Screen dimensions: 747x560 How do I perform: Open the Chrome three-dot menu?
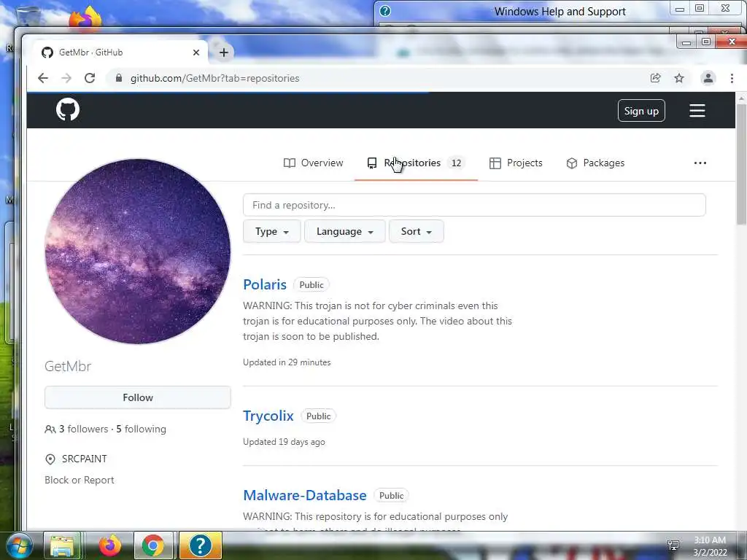click(732, 78)
